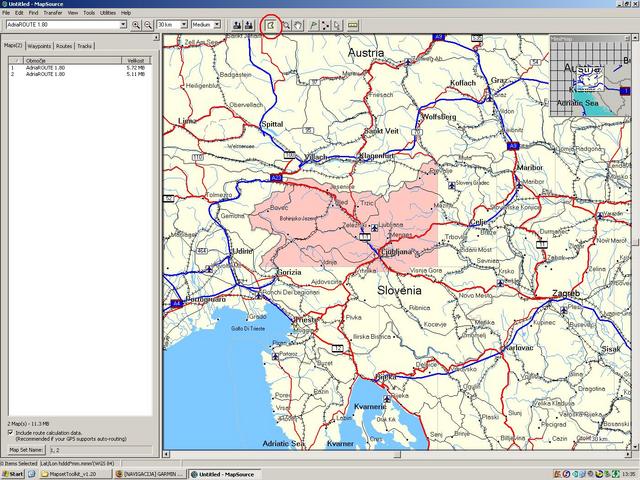Toggle Include route calculation data checkbox

coord(11,432)
